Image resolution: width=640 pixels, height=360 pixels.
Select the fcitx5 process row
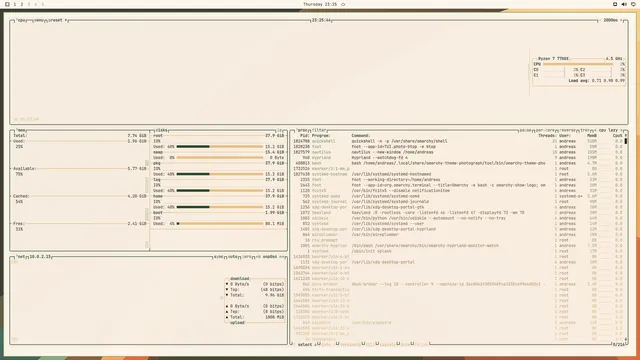click(x=458, y=191)
